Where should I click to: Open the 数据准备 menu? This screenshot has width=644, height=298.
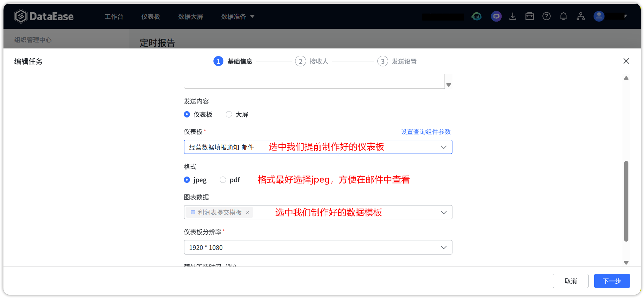pos(237,17)
